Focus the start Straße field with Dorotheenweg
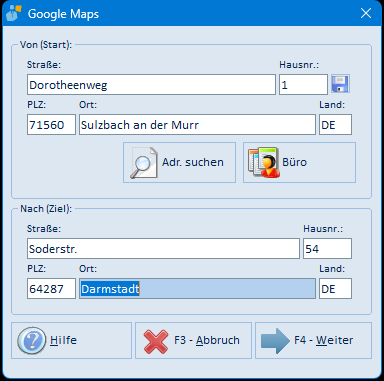 (151, 85)
